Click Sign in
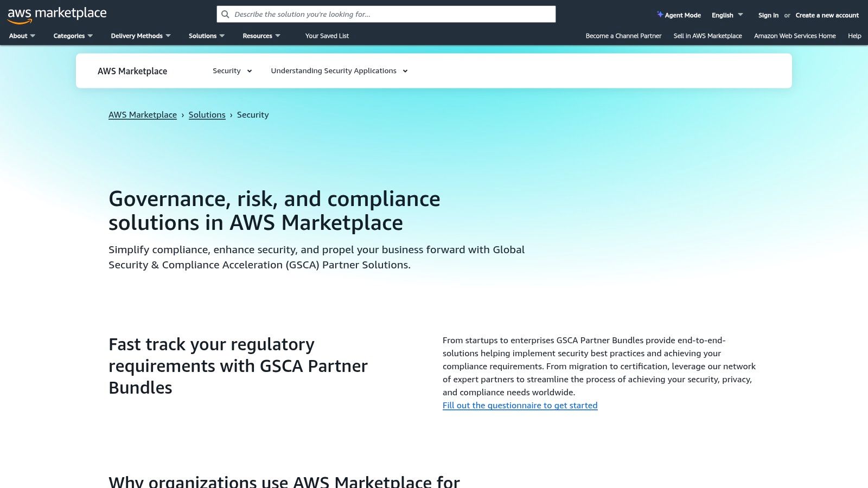Image resolution: width=868 pixels, height=488 pixels. point(768,15)
